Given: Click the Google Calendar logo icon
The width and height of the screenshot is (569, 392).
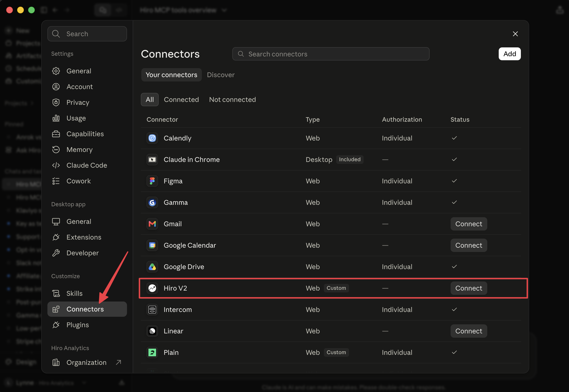Looking at the screenshot, I should click(x=152, y=245).
